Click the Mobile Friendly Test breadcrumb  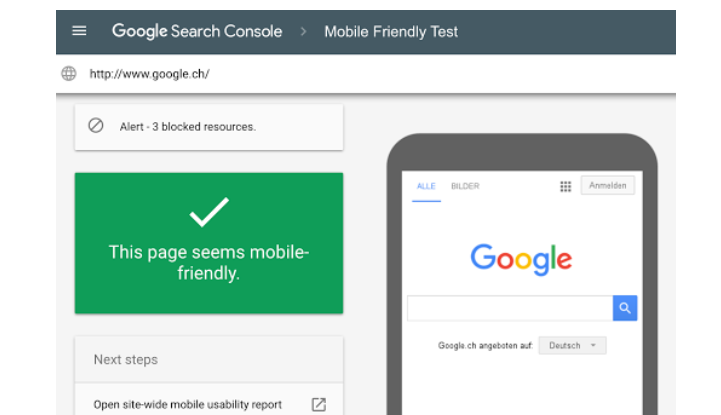(391, 32)
